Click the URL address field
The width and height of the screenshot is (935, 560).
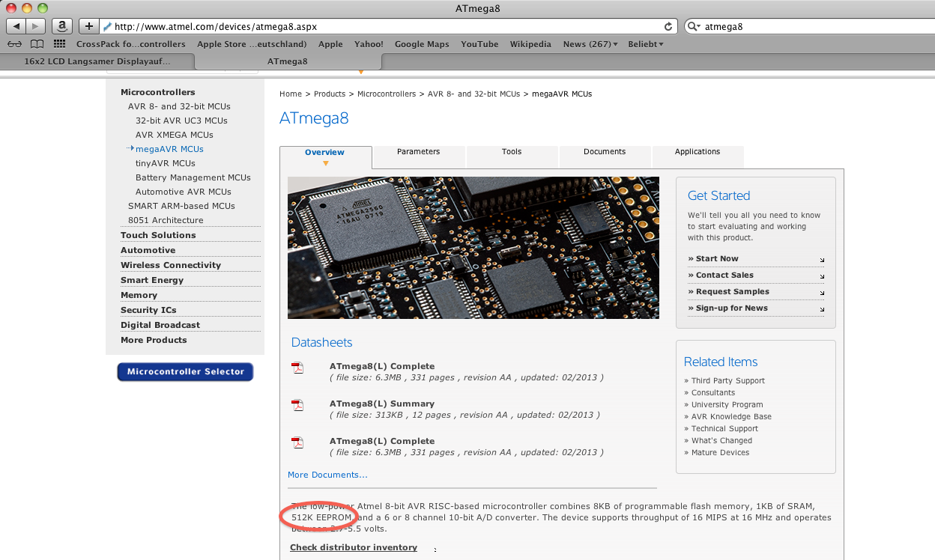click(388, 26)
